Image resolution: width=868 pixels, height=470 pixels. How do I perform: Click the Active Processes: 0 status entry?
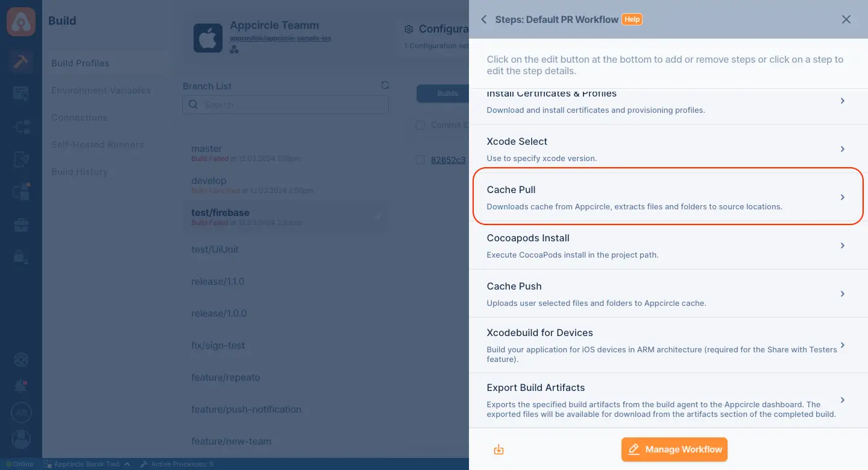[176, 464]
